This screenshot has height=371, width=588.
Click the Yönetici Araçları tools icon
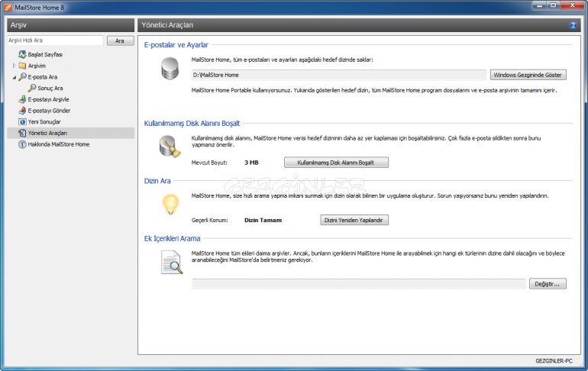point(22,133)
